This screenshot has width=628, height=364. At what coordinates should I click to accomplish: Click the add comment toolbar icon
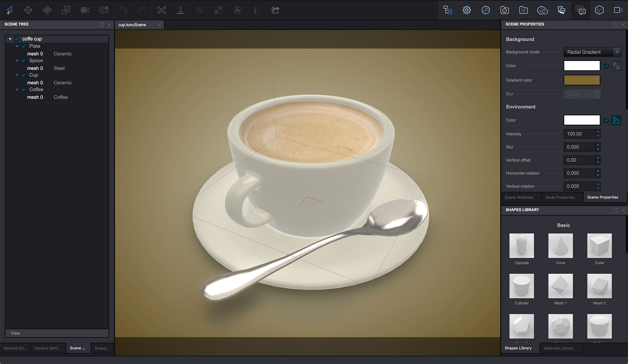[104, 10]
